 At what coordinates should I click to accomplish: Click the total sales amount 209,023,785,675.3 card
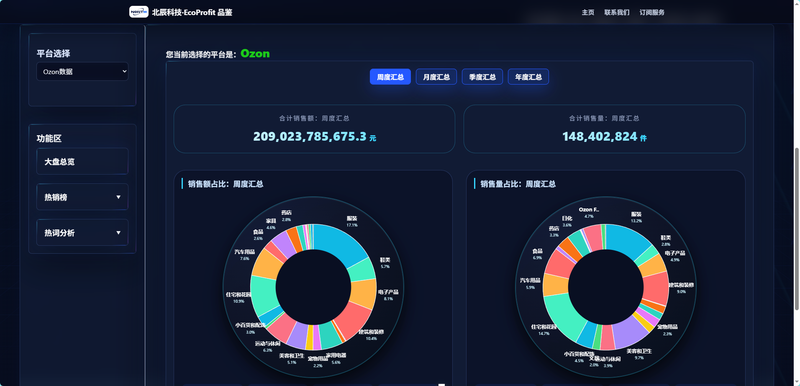point(314,128)
